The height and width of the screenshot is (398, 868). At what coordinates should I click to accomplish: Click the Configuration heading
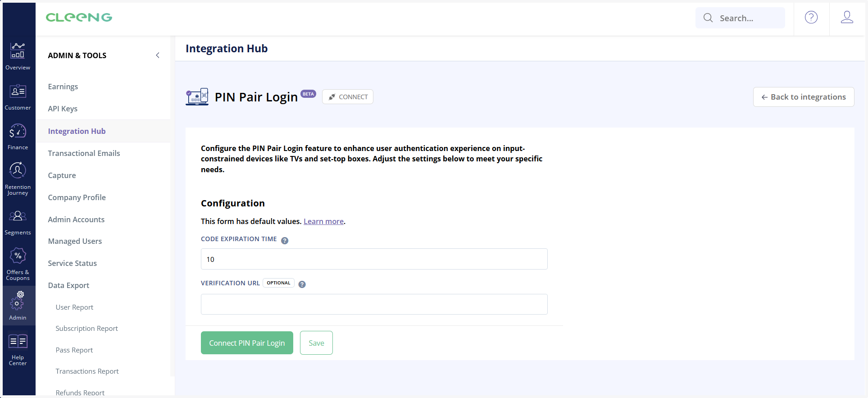click(233, 203)
